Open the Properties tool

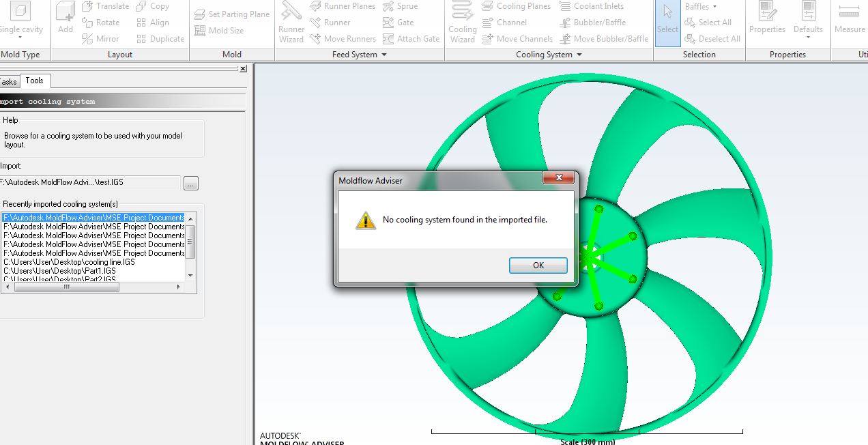767,18
